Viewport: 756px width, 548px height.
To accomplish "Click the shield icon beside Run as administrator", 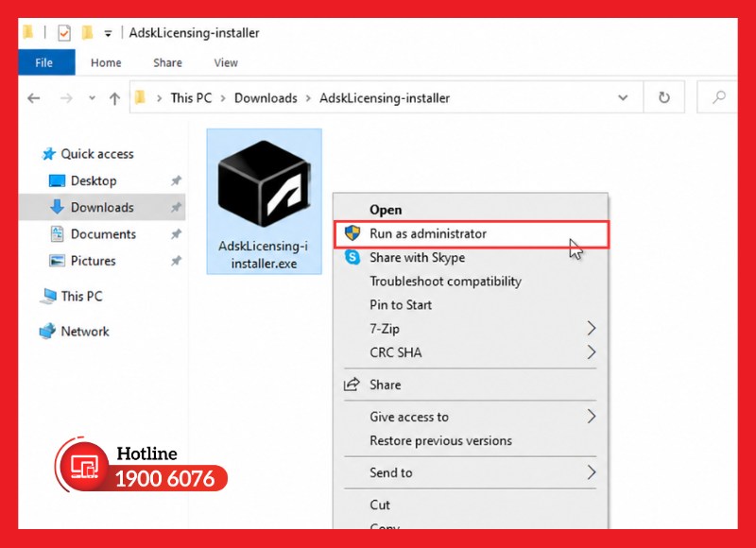I will tap(352, 233).
